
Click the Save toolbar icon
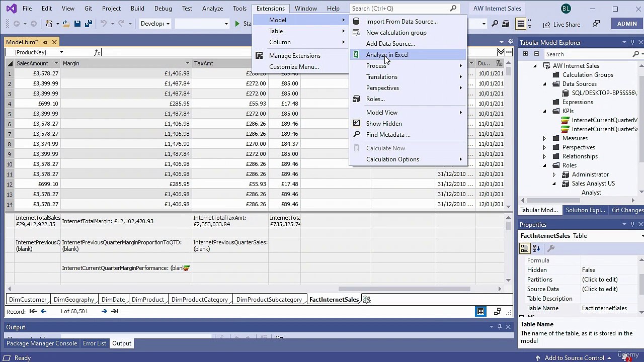pos(77,24)
